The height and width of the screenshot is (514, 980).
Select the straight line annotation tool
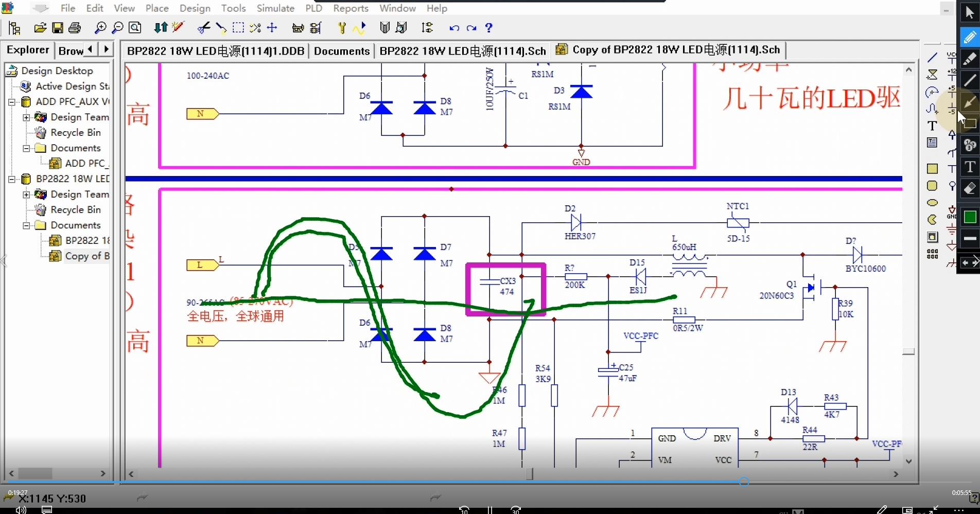pyautogui.click(x=970, y=80)
